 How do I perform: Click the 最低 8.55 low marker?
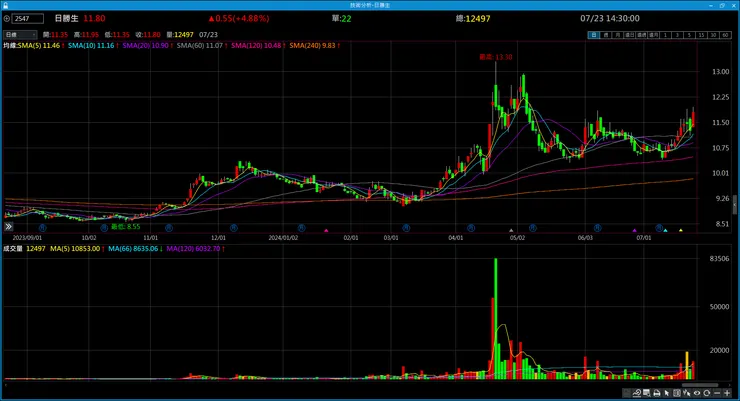(126, 226)
